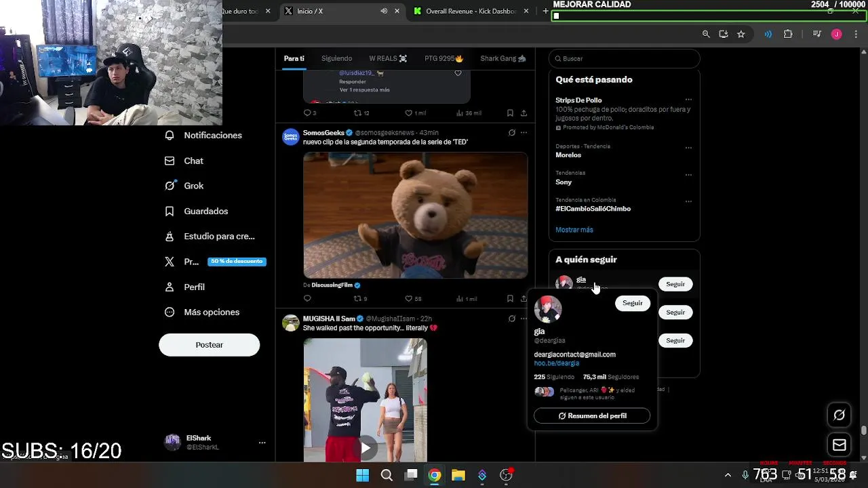Screen dimensions: 868x488
Task: Mute the Inicio / X browser tab audio
Action: pos(384,11)
